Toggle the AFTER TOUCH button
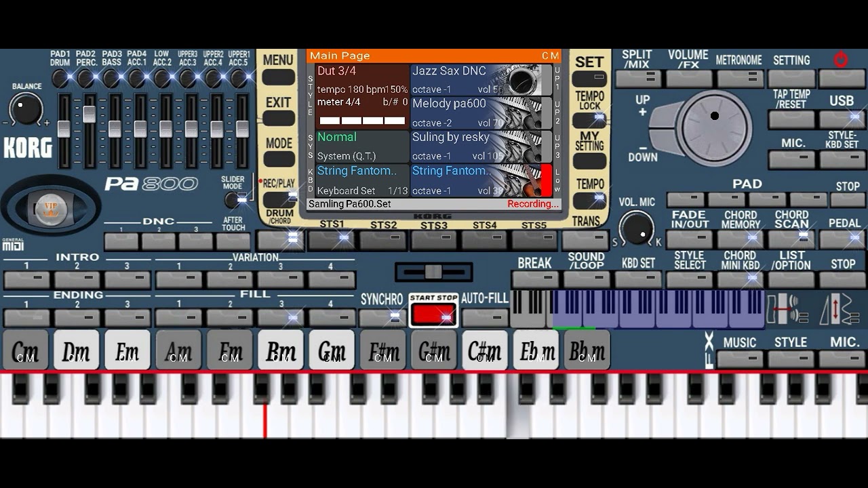Screen dimensions: 868x488 pos(233,241)
